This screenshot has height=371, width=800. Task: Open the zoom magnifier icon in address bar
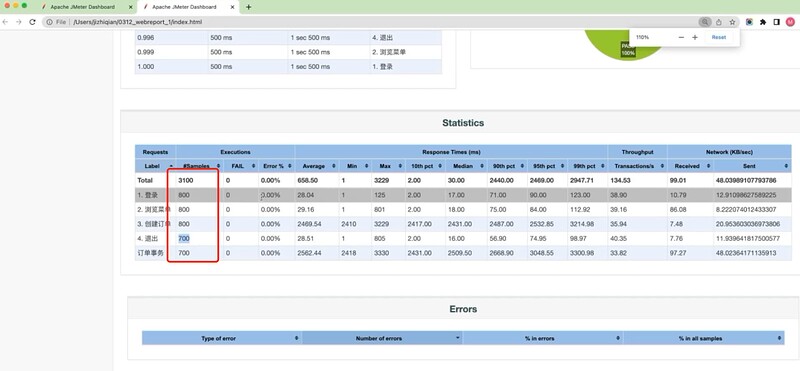(705, 22)
